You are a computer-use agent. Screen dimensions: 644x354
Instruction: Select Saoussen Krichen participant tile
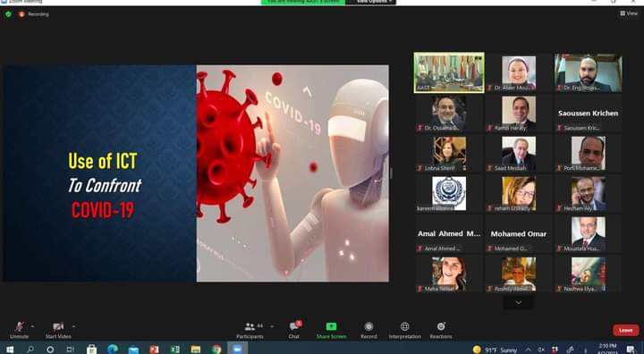(589, 113)
